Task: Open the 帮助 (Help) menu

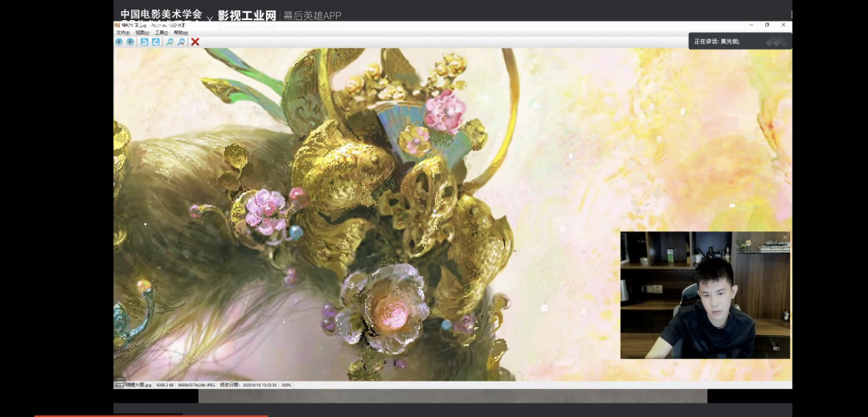Action: point(181,33)
